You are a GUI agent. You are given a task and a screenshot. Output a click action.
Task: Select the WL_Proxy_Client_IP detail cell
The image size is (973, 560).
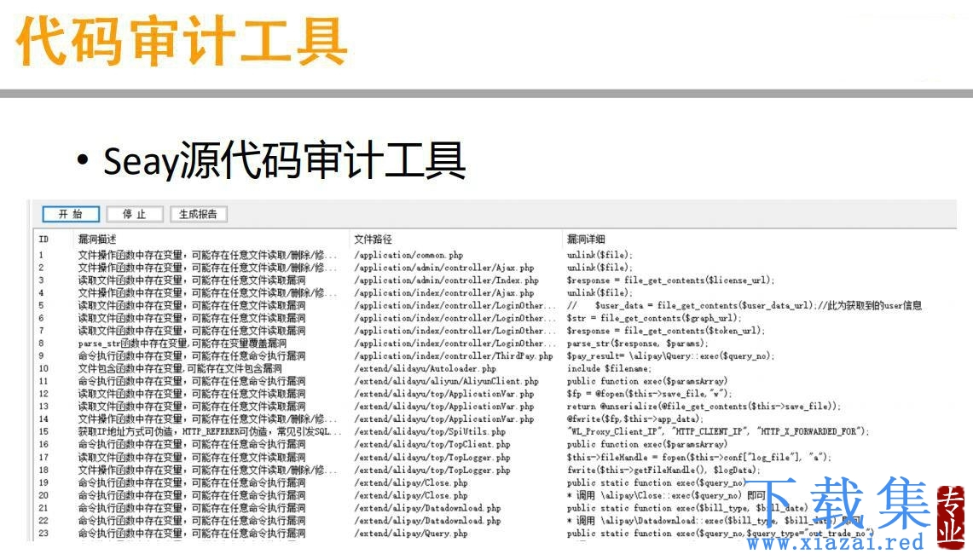(718, 431)
